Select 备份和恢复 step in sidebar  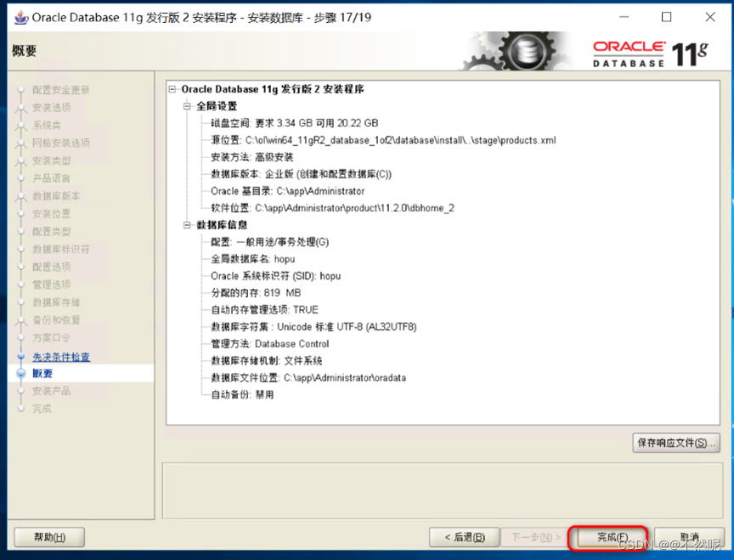point(56,320)
